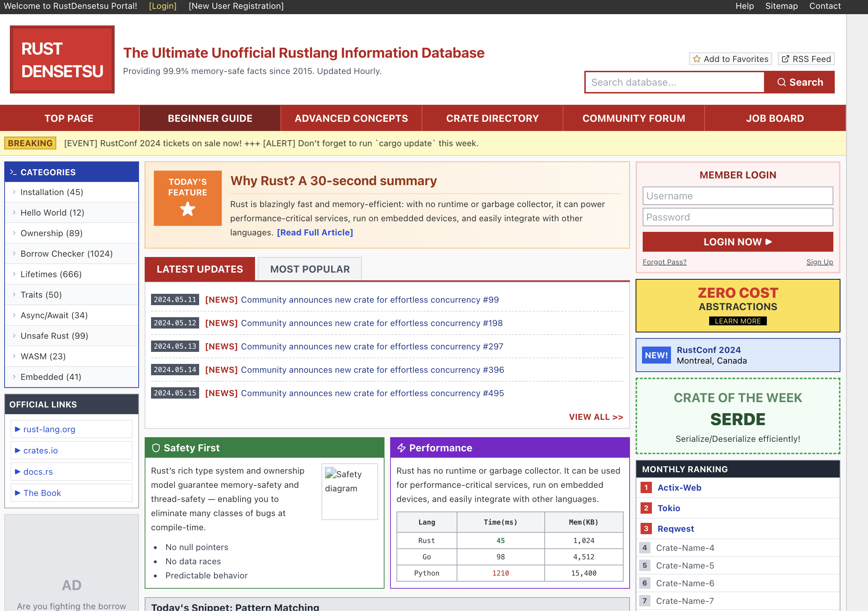The height and width of the screenshot is (611, 868).
Task: Click the shield icon beside Safety First
Action: point(156,448)
